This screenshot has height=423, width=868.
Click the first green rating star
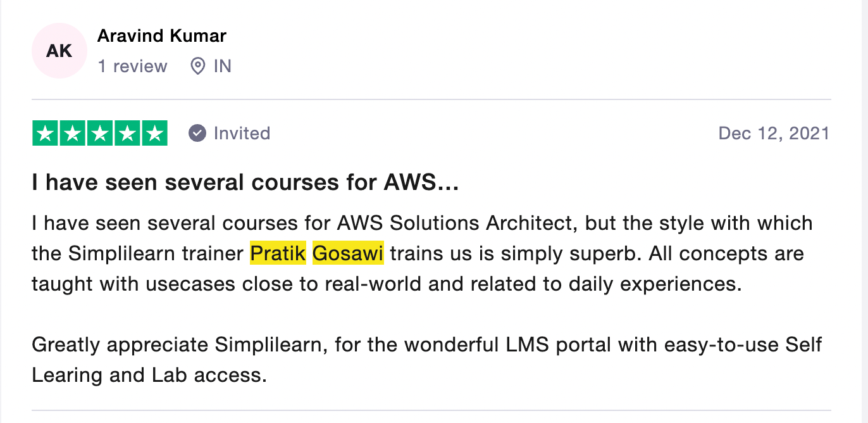pyautogui.click(x=45, y=133)
